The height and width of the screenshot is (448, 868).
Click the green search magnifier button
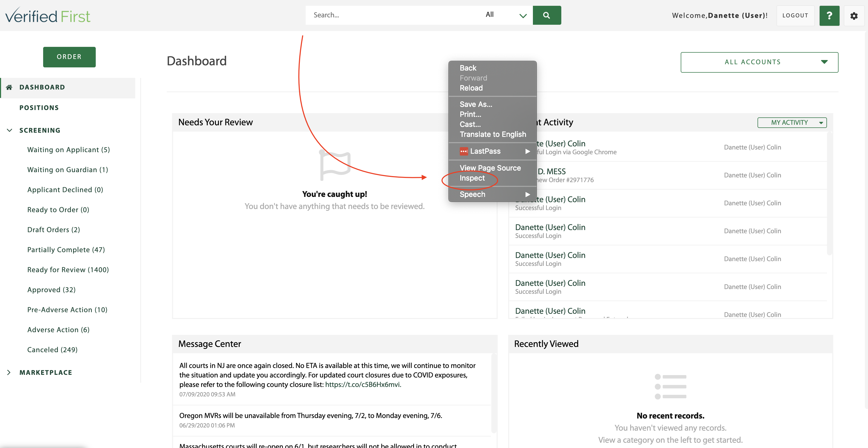pyautogui.click(x=547, y=15)
